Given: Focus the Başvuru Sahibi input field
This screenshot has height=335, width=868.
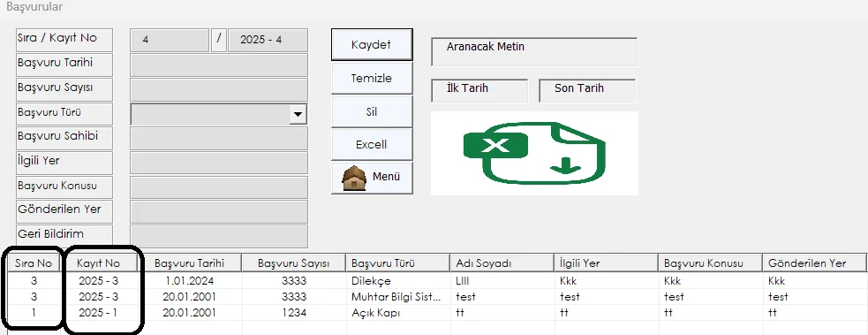Looking at the screenshot, I should click(219, 139).
